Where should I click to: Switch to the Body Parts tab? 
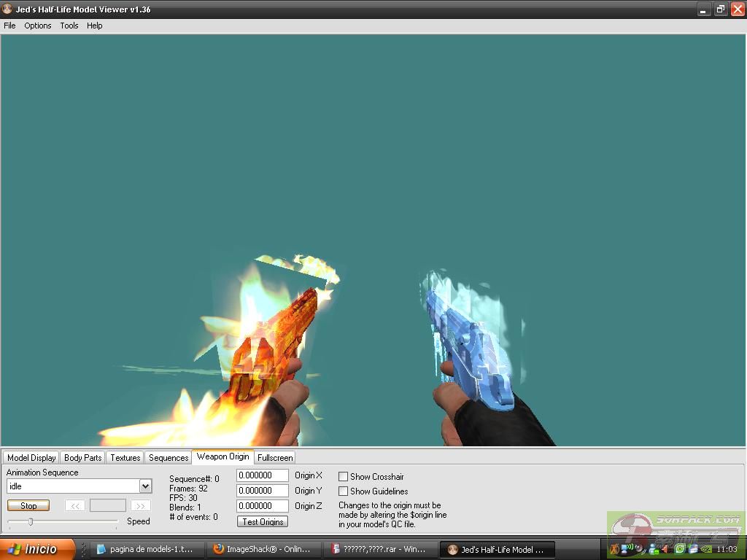click(82, 458)
